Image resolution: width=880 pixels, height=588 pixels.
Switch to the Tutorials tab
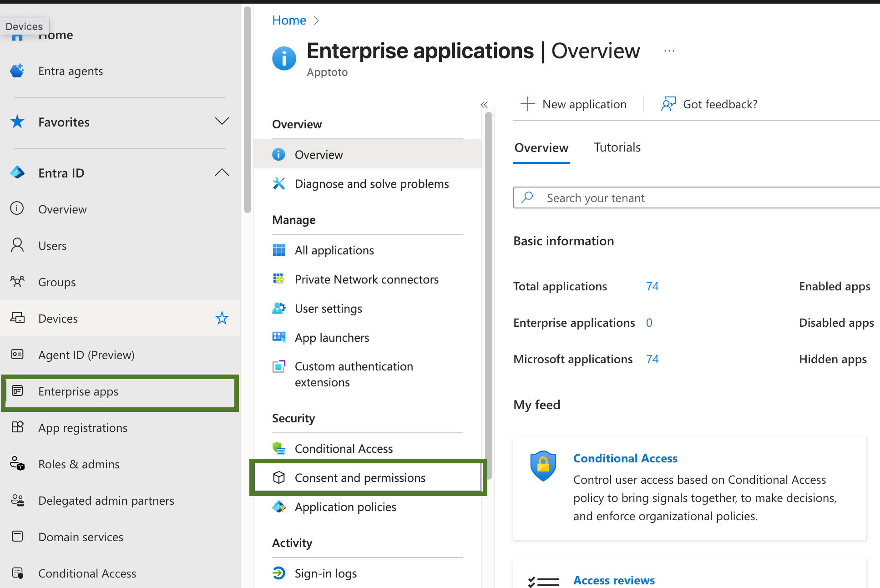click(617, 147)
